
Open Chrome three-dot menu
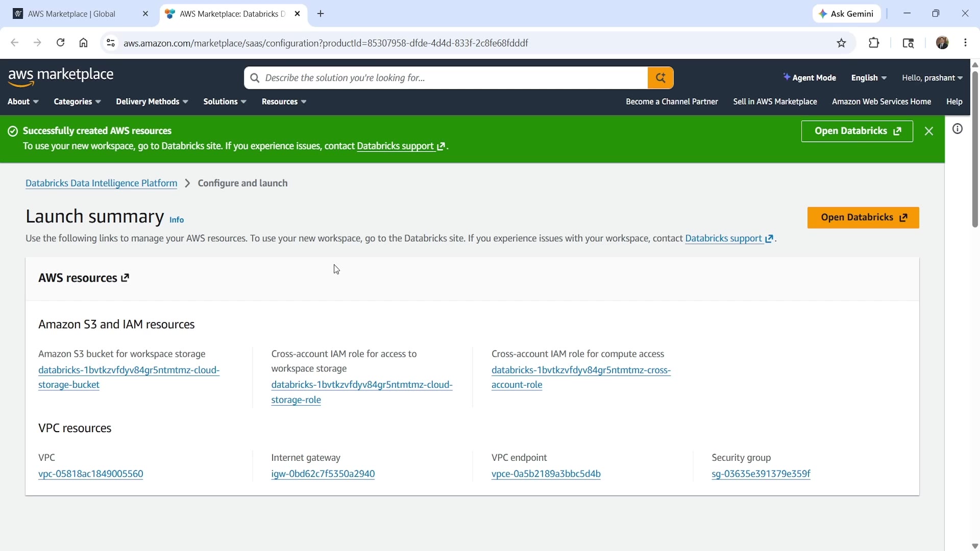coord(965,43)
